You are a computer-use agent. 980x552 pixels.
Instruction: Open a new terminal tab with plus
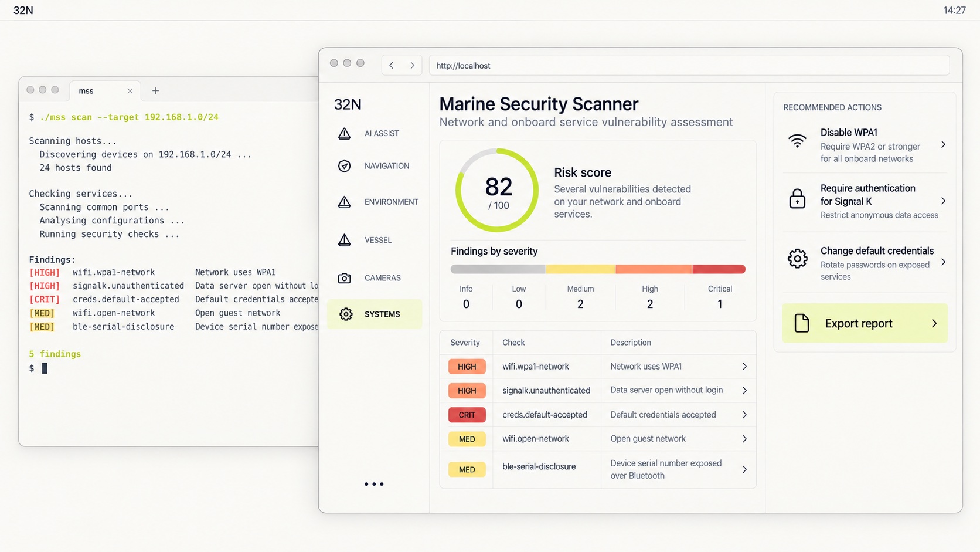tap(155, 90)
